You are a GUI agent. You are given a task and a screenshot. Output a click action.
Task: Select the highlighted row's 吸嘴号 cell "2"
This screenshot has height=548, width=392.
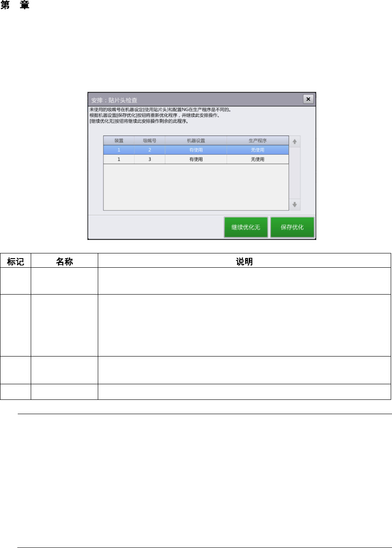click(149, 150)
